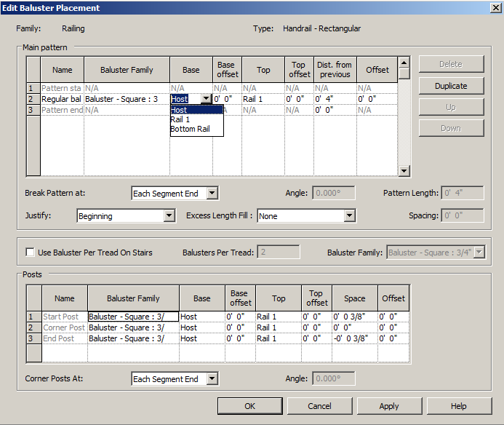Edit Dist. from previous value for Regular baluster
Screen dimensions: 504x425
(x=335, y=99)
